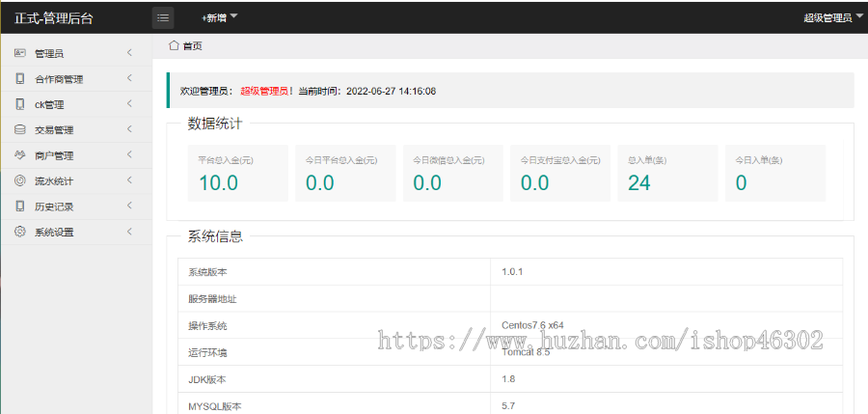868x414 pixels.
Task: Click the 合作商管理 phone icon
Action: click(20, 79)
